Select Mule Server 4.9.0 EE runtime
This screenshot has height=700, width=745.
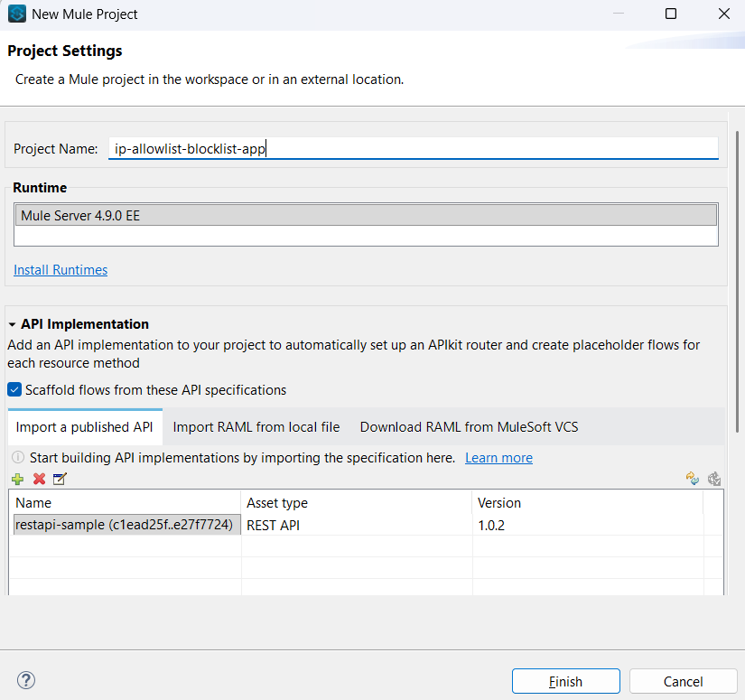pos(366,216)
